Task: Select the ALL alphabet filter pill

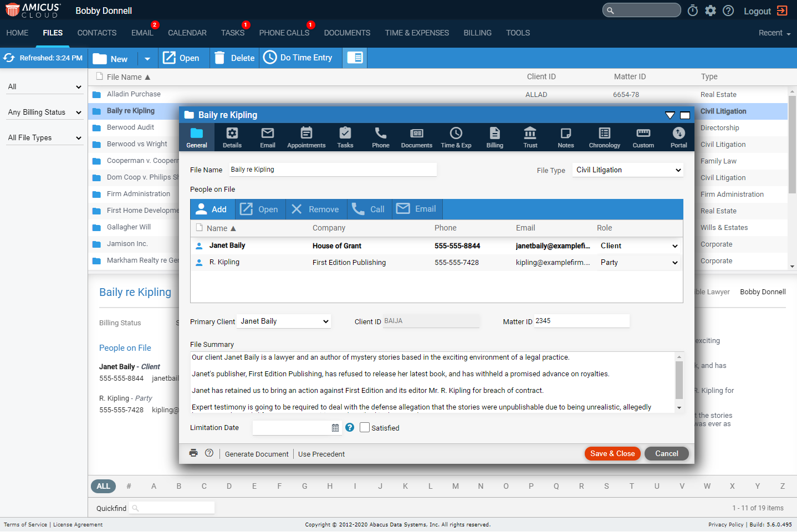Action: point(104,486)
